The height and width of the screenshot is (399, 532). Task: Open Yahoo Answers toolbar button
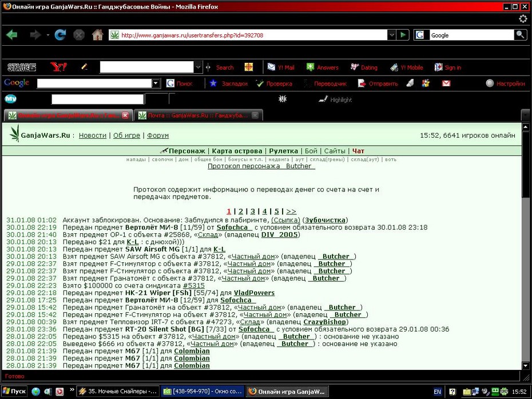click(x=322, y=67)
